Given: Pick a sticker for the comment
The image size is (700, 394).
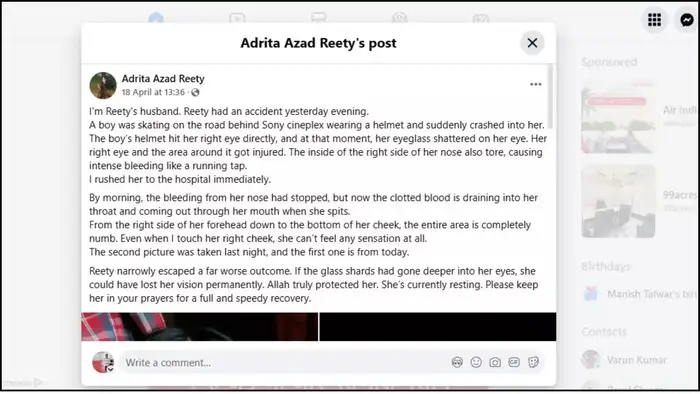Looking at the screenshot, I should click(533, 362).
